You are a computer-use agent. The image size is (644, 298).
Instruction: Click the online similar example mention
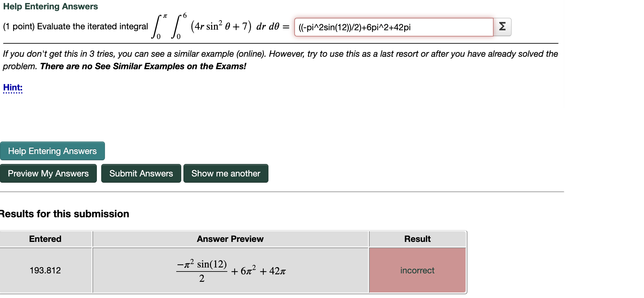coord(247,54)
